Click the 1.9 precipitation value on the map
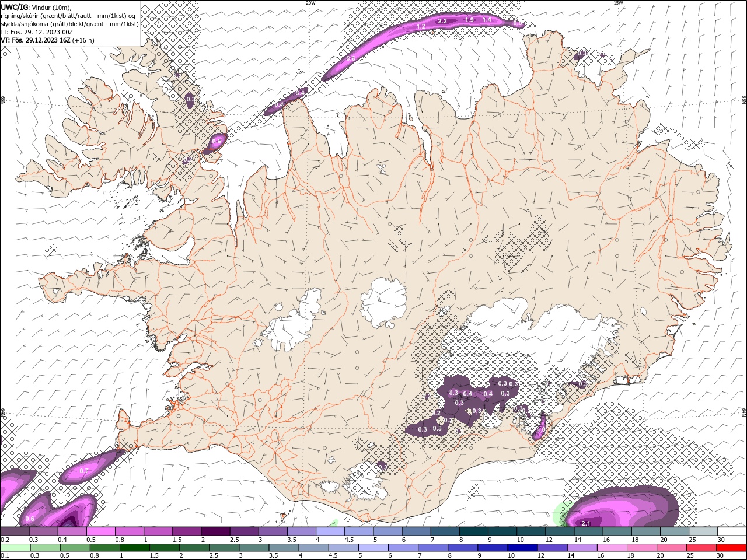The width and height of the screenshot is (747, 560). click(469, 20)
